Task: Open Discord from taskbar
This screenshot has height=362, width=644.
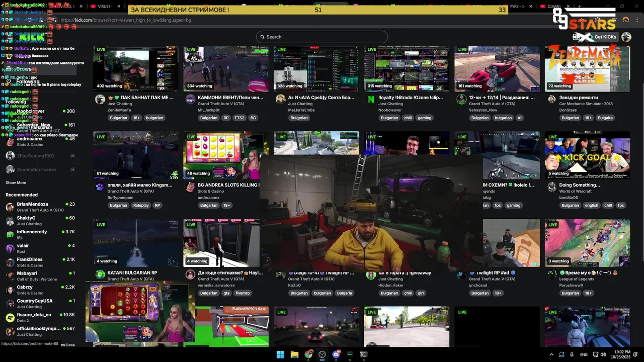Action: point(336,354)
